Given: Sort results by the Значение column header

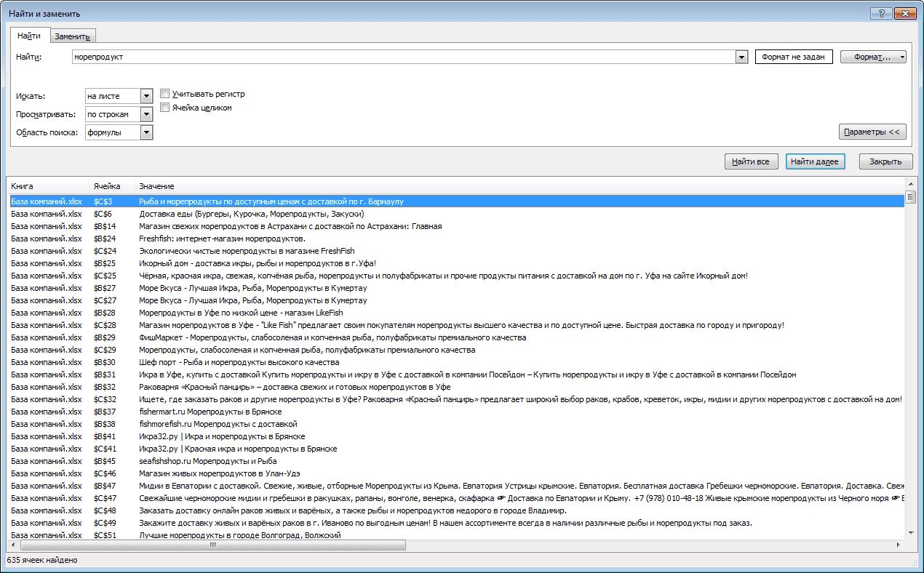Looking at the screenshot, I should 519,187.
